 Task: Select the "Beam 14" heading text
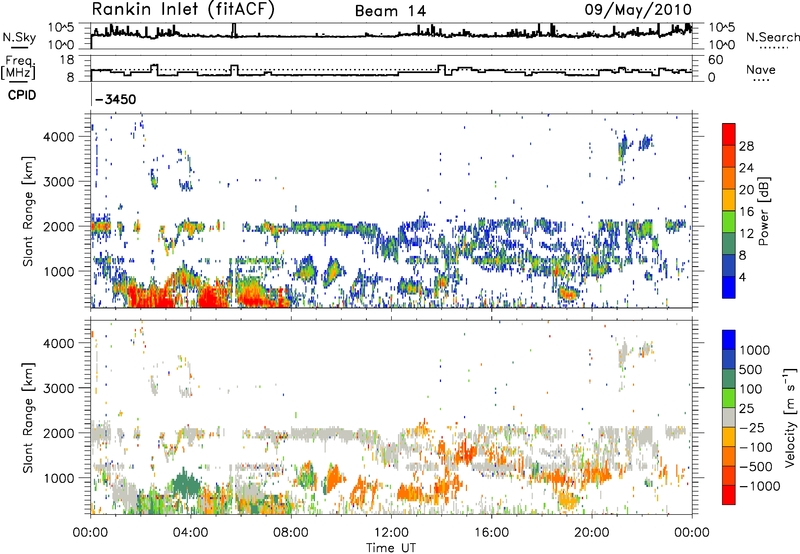point(390,11)
